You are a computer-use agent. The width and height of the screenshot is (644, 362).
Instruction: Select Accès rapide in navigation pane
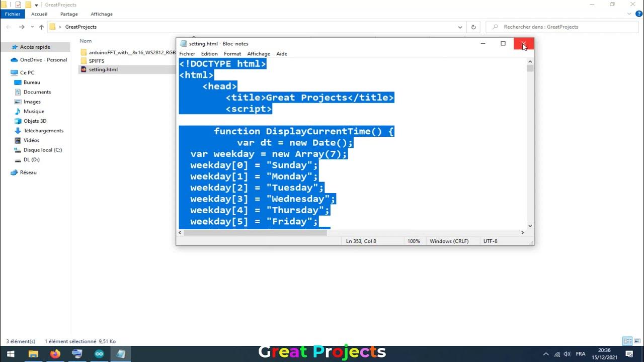[35, 47]
